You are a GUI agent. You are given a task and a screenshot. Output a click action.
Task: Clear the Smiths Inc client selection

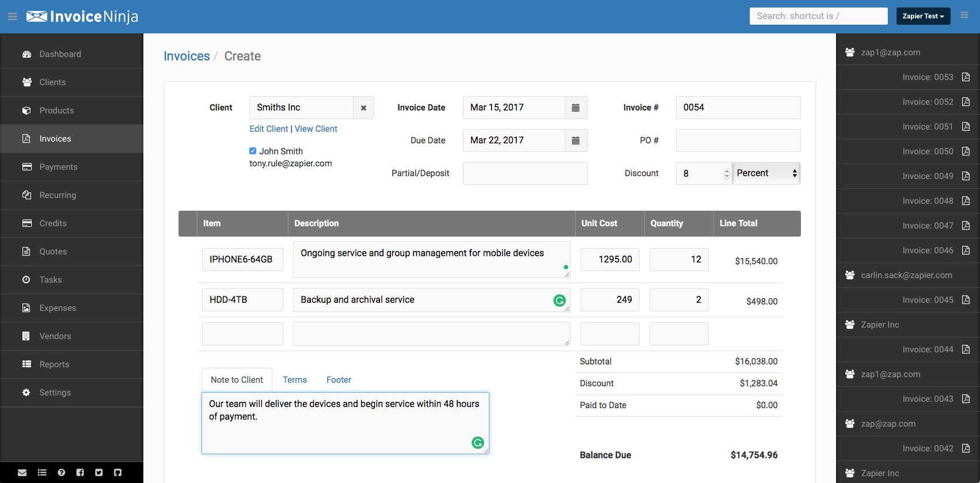363,108
